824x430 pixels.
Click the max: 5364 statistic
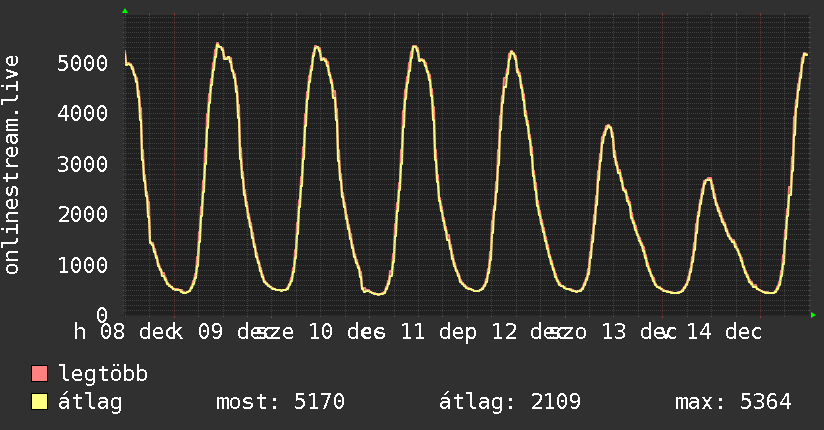tap(733, 402)
